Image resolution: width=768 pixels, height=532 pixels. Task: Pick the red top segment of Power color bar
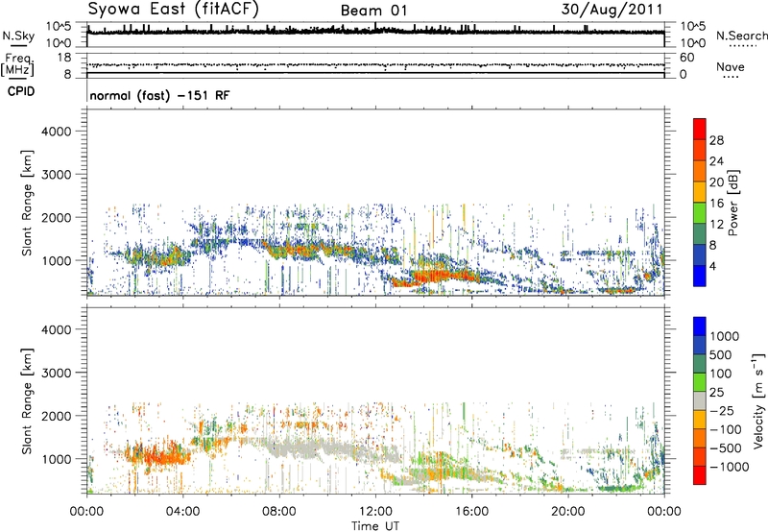point(700,129)
